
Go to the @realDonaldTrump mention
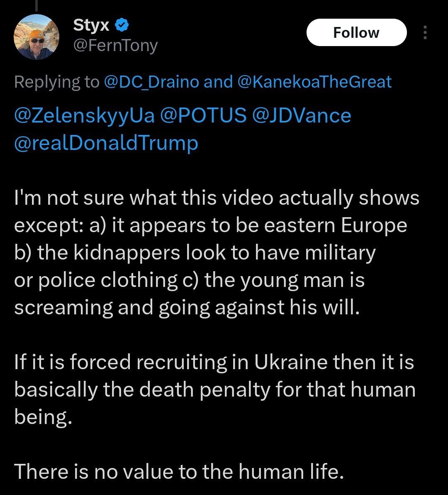tap(106, 143)
